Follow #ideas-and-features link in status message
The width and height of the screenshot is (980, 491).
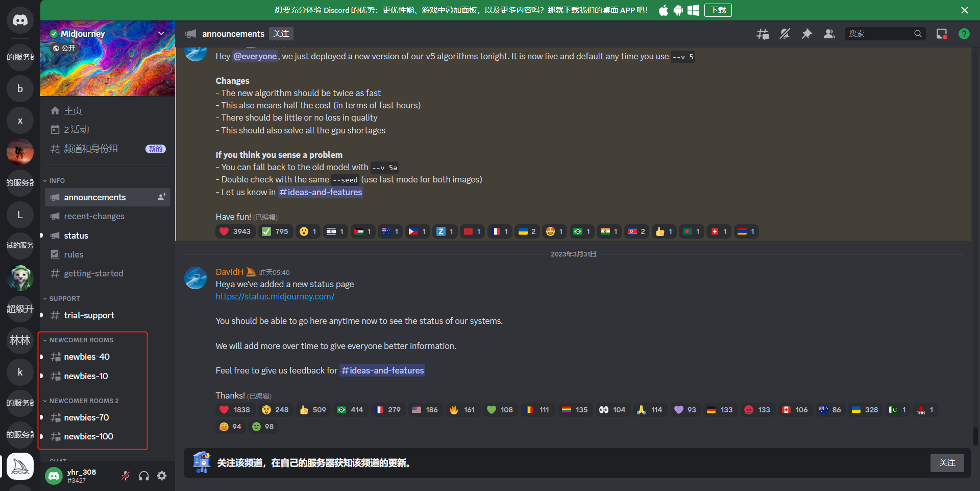tap(382, 370)
